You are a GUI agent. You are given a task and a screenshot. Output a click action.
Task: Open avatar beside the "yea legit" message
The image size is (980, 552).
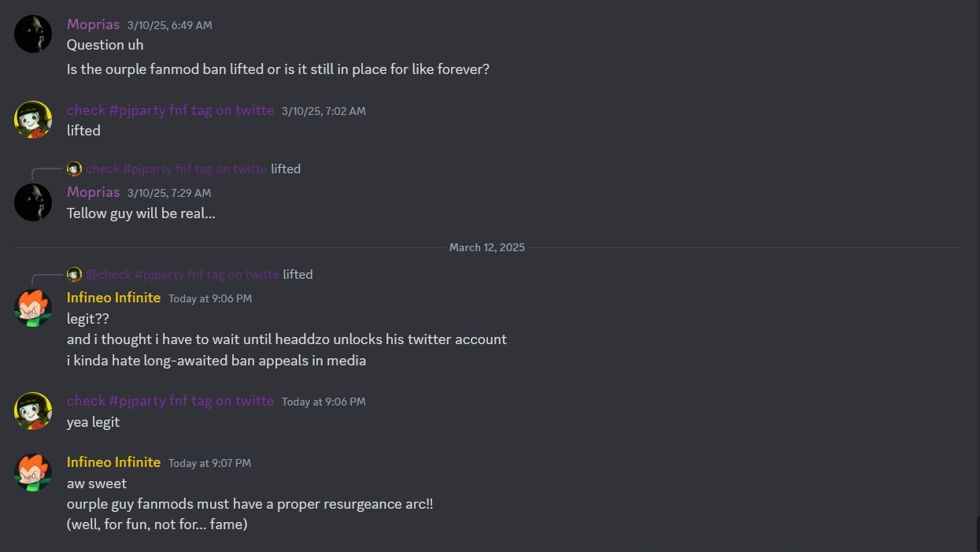[x=33, y=411]
